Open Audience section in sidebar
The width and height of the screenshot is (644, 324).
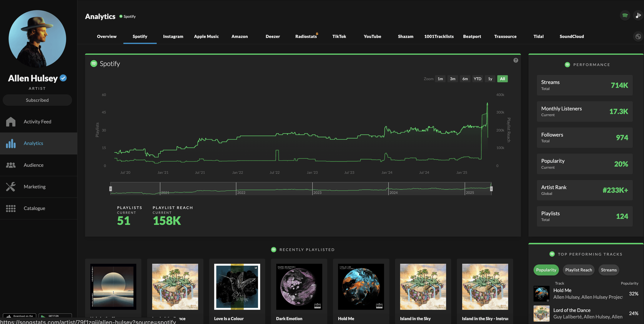pyautogui.click(x=38, y=165)
